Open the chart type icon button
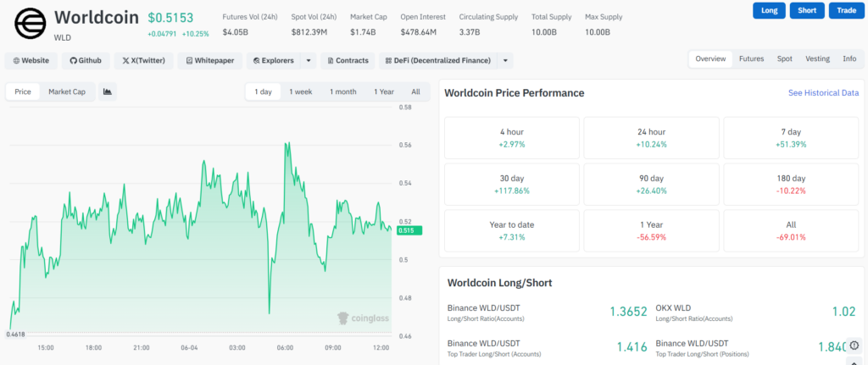 tap(108, 91)
